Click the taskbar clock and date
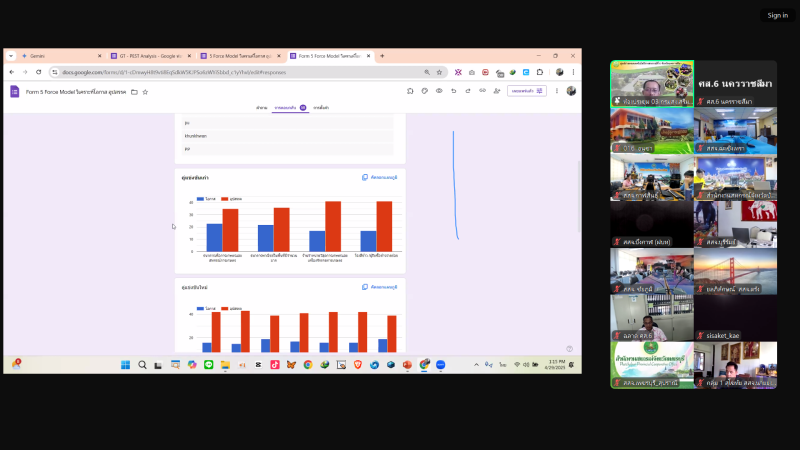Screen dimensions: 800x450 point(555,365)
